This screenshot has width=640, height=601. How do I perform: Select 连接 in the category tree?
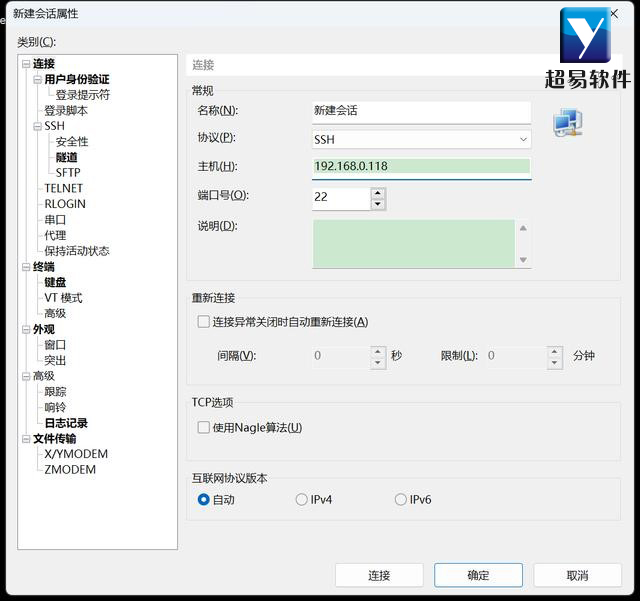[x=44, y=64]
